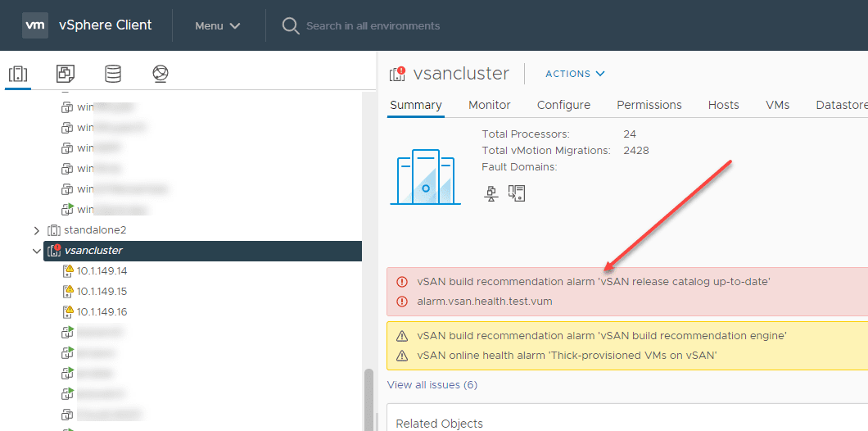This screenshot has width=868, height=431.
Task: Open the ACTIONS dropdown
Action: coord(575,74)
